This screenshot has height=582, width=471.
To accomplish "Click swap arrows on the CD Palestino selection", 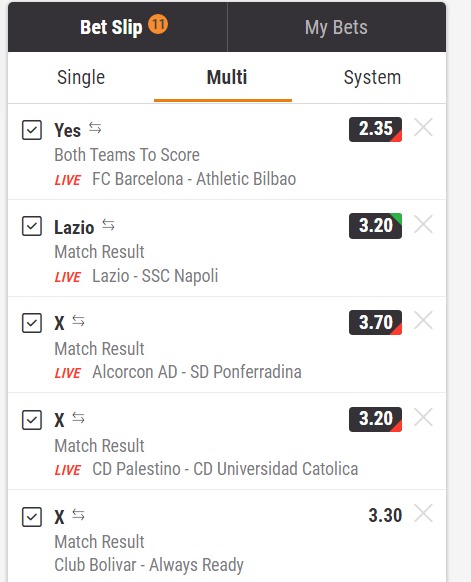I will 78,418.
